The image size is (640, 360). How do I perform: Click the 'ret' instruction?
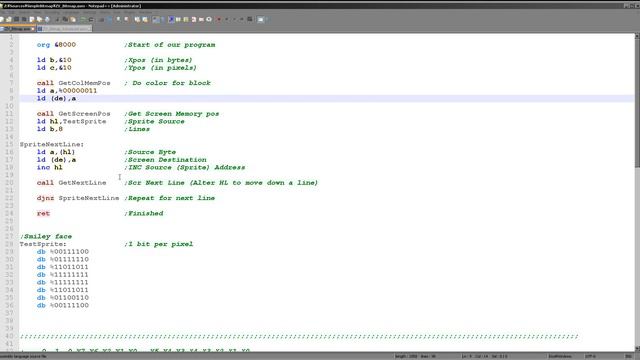[43, 213]
